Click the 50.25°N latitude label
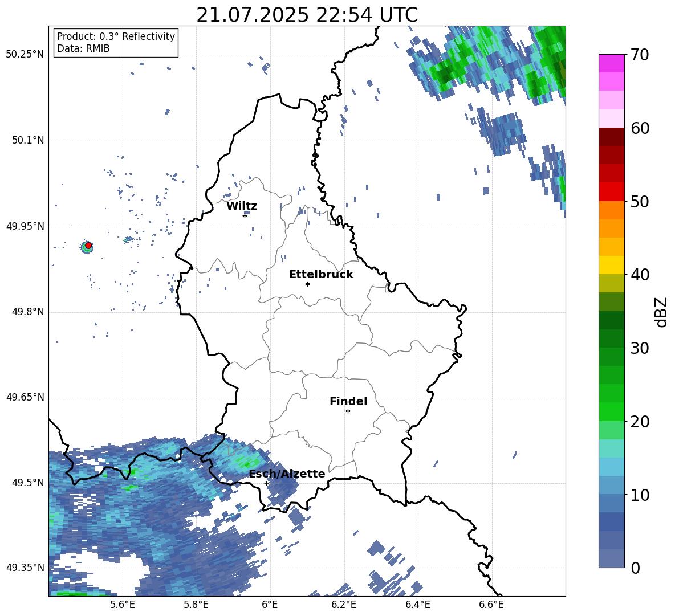 (25, 55)
